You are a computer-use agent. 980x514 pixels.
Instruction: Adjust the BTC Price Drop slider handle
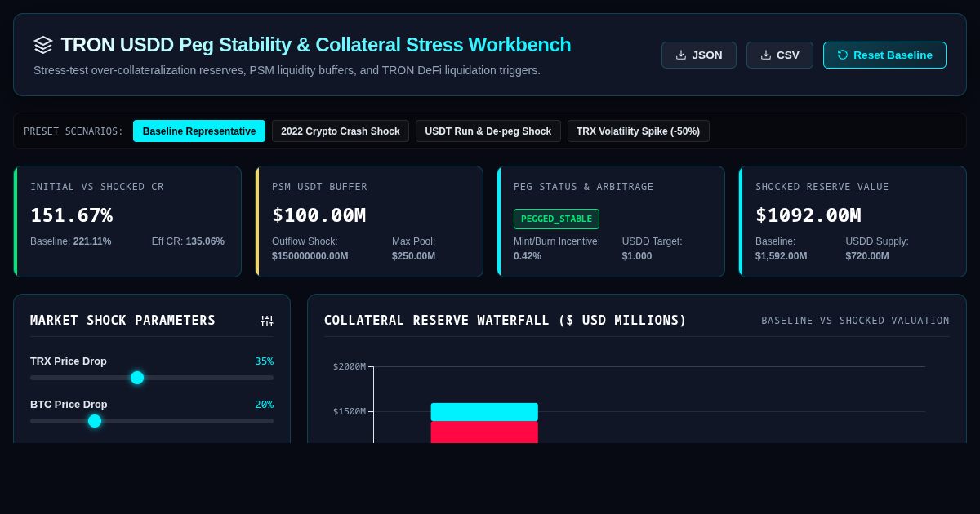click(x=95, y=421)
